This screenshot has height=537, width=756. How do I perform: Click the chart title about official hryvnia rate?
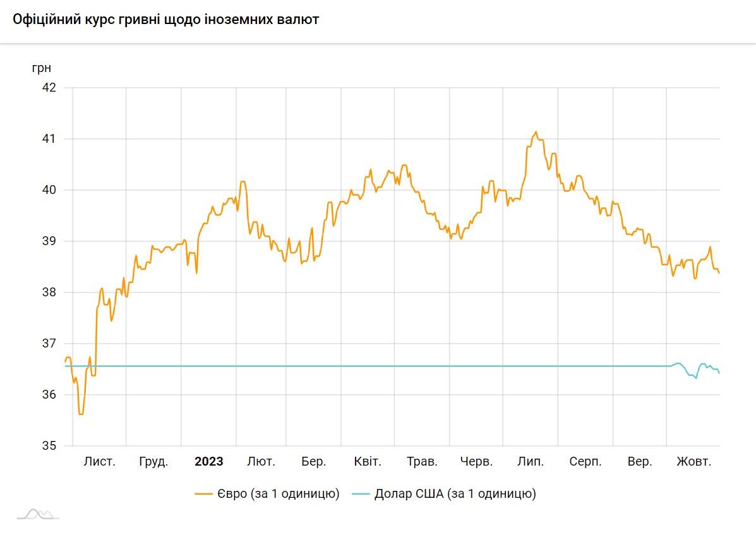(166, 20)
